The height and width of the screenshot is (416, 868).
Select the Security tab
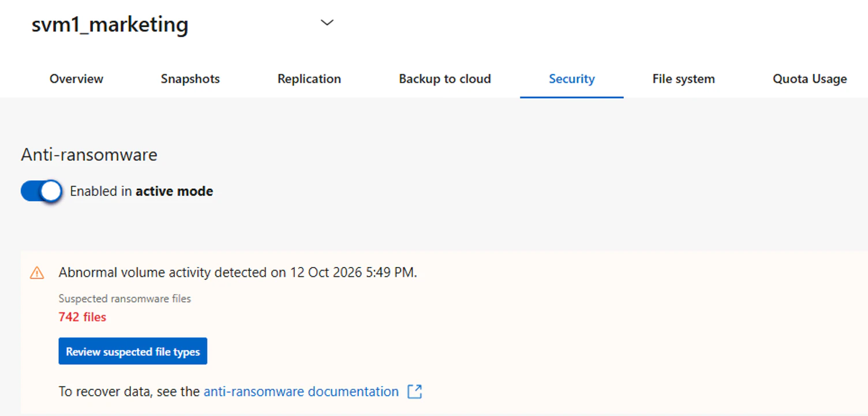[572, 79]
